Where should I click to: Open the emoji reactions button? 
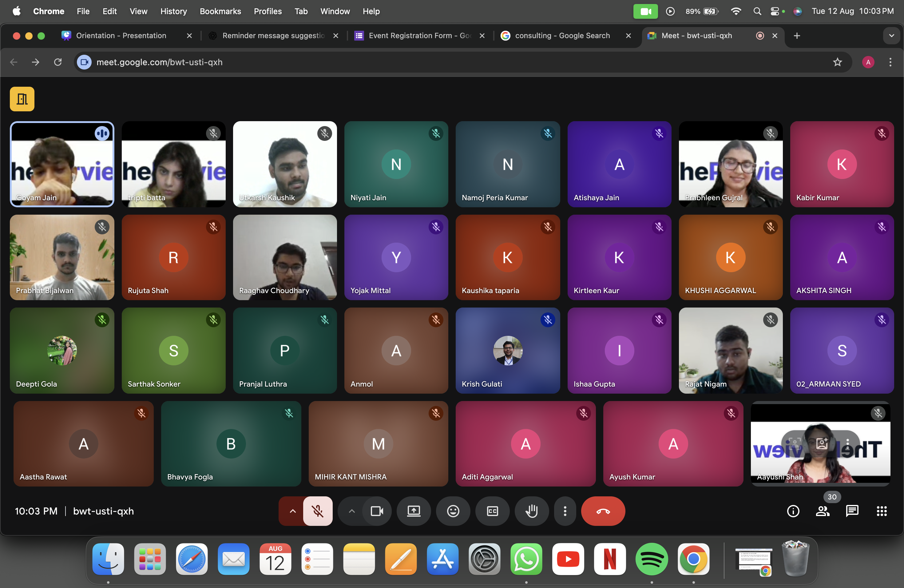[x=453, y=511]
